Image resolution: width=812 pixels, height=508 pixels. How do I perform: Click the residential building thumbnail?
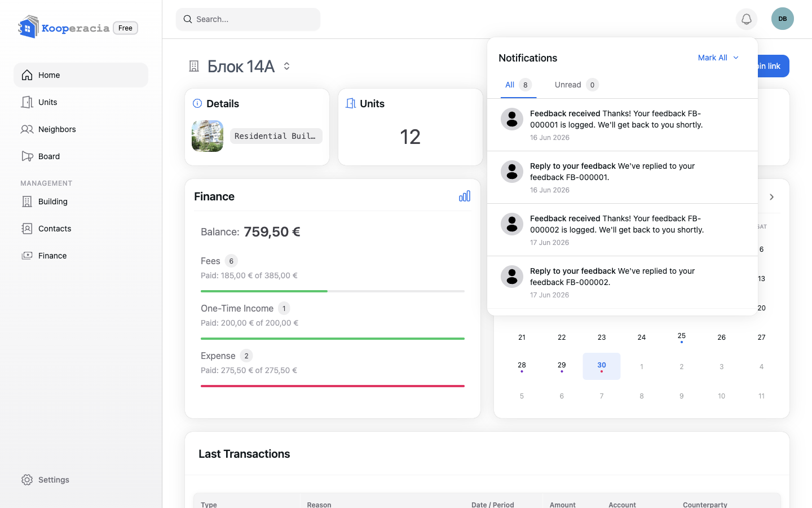208,136
